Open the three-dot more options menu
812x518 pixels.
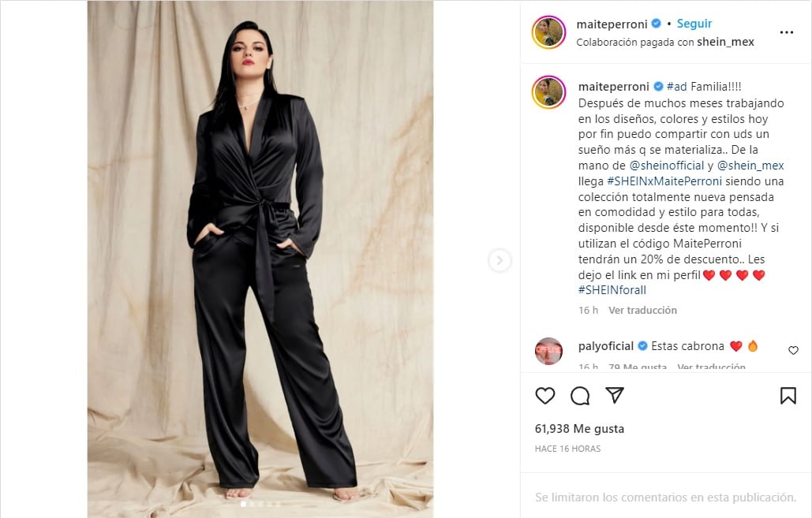point(787,32)
